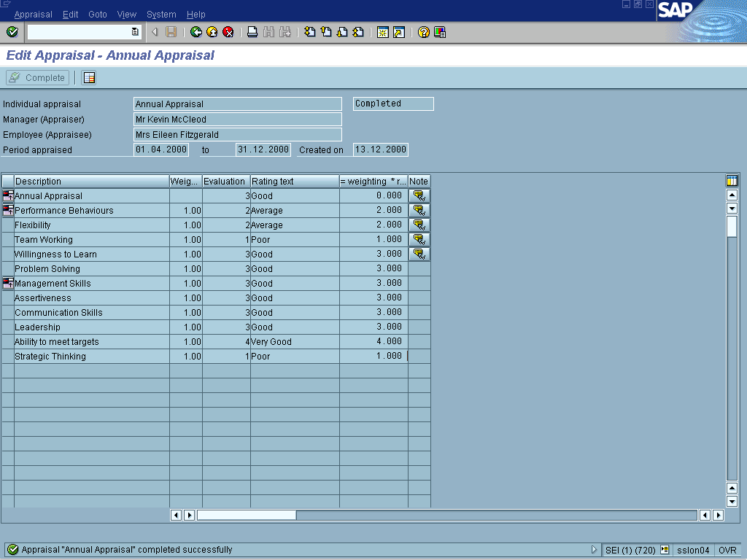747x560 pixels.
Task: Open the note icon for Annual Appraisal row
Action: [419, 195]
